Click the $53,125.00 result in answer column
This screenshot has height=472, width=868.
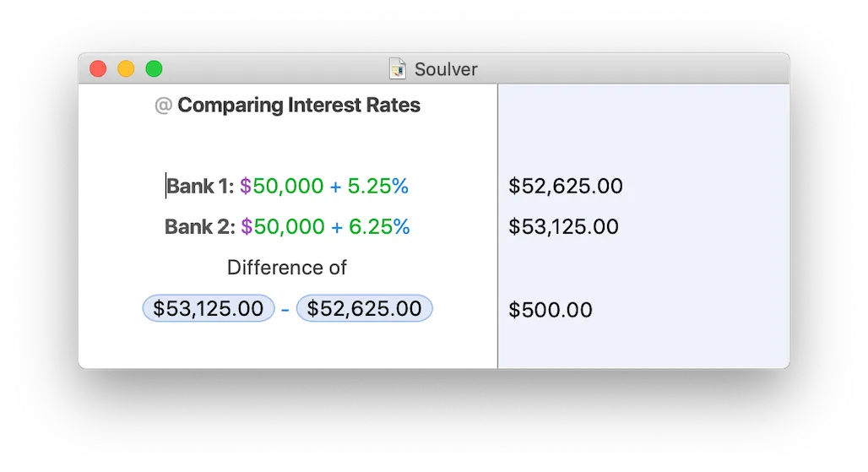coord(563,226)
